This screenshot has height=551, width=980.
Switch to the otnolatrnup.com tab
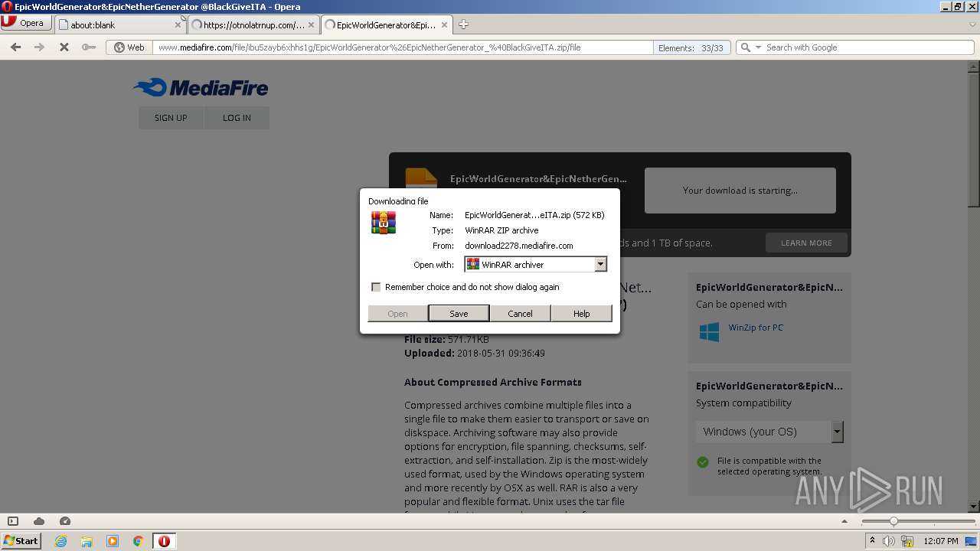coord(253,24)
